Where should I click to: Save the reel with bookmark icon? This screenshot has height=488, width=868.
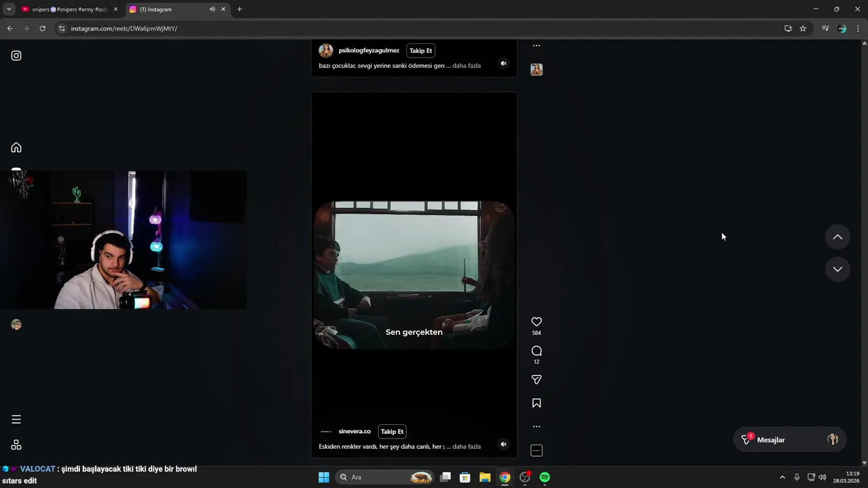coord(536,403)
